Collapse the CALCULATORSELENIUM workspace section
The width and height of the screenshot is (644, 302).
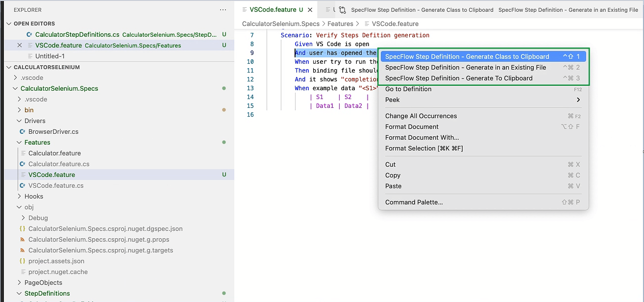point(9,67)
